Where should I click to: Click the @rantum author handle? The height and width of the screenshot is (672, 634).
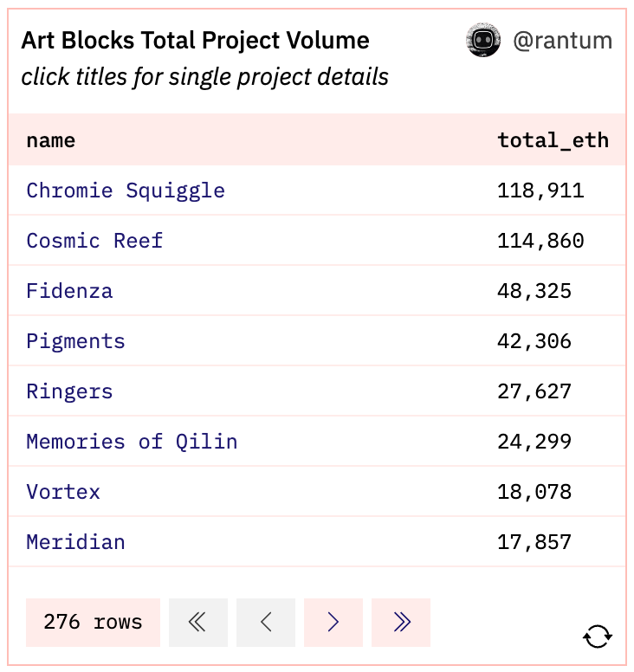[x=562, y=41]
